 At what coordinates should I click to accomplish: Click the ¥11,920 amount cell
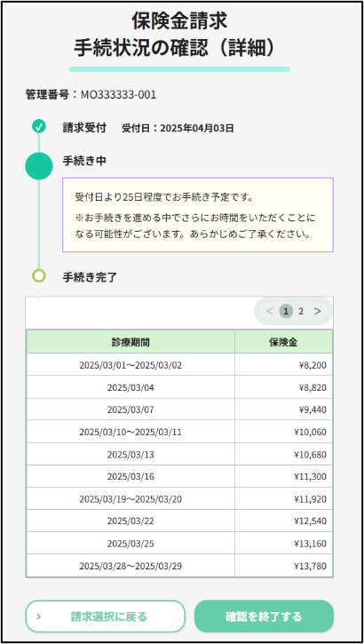(x=283, y=499)
